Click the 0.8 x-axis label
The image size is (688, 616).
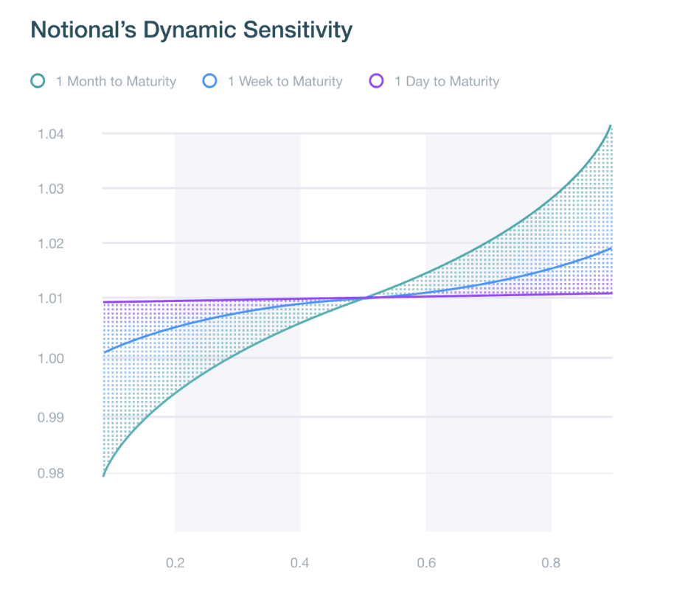tap(551, 563)
